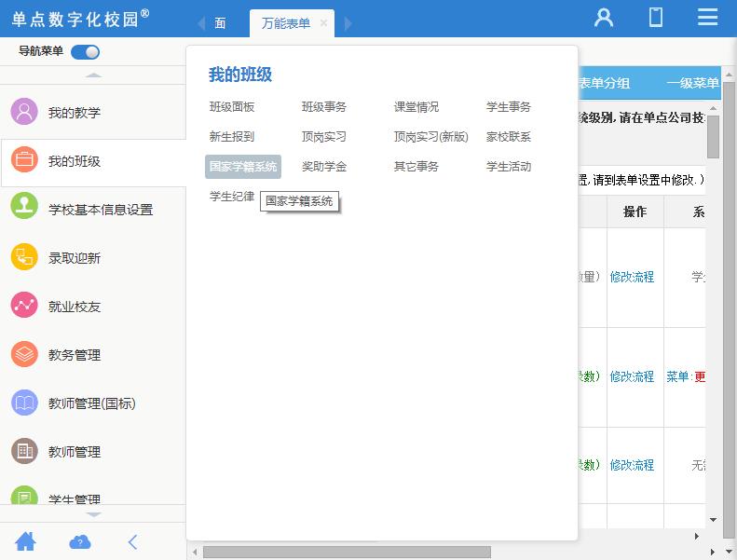Close the 万能表单 tab with the x
Image resolution: width=737 pixels, height=560 pixels.
click(x=323, y=22)
